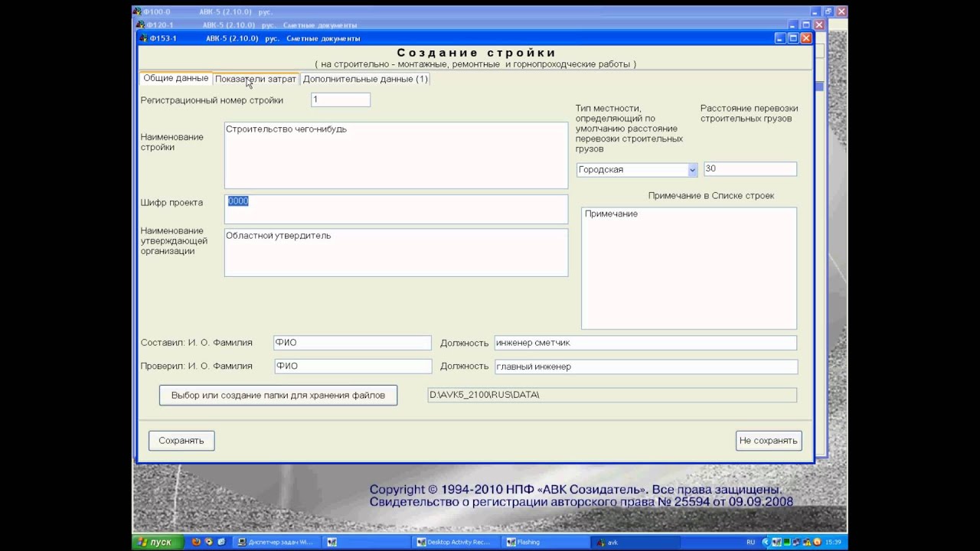Click the Должность field reading главный инженер
The height and width of the screenshot is (551, 980).
point(646,367)
